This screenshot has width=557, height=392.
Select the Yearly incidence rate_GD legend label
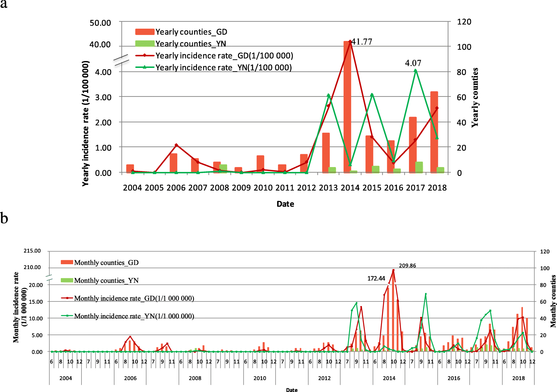[224, 56]
